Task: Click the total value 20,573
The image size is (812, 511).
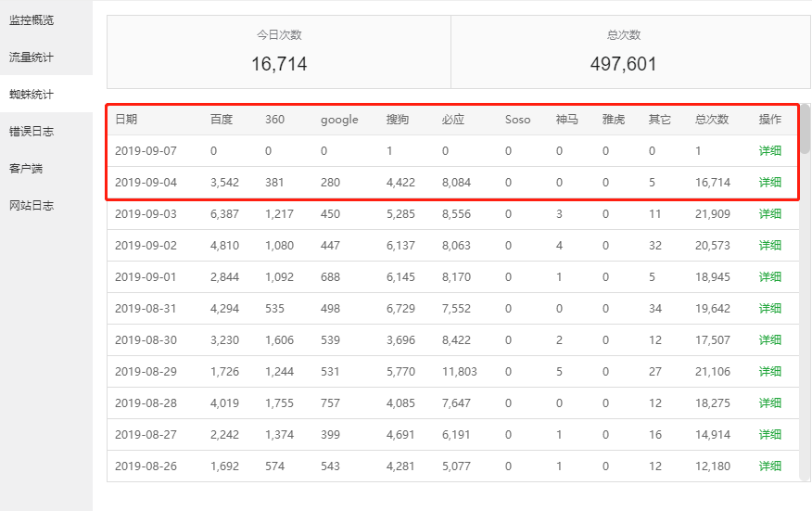Action: click(713, 246)
